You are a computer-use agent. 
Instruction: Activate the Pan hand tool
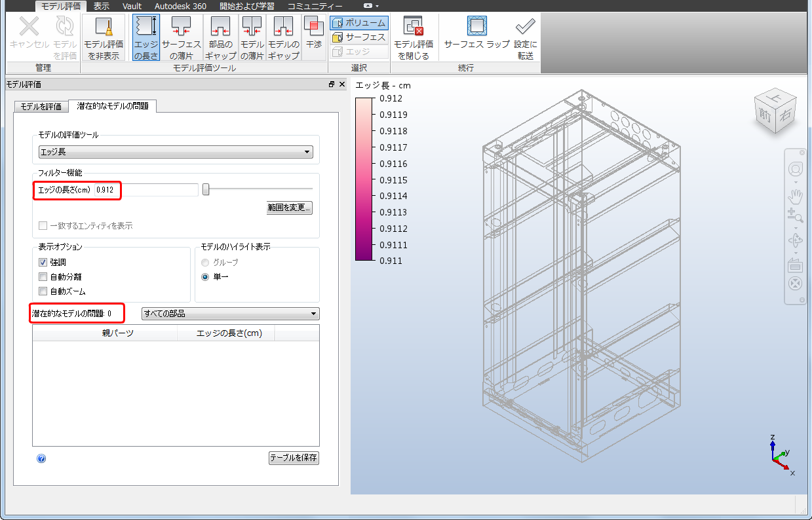click(796, 196)
